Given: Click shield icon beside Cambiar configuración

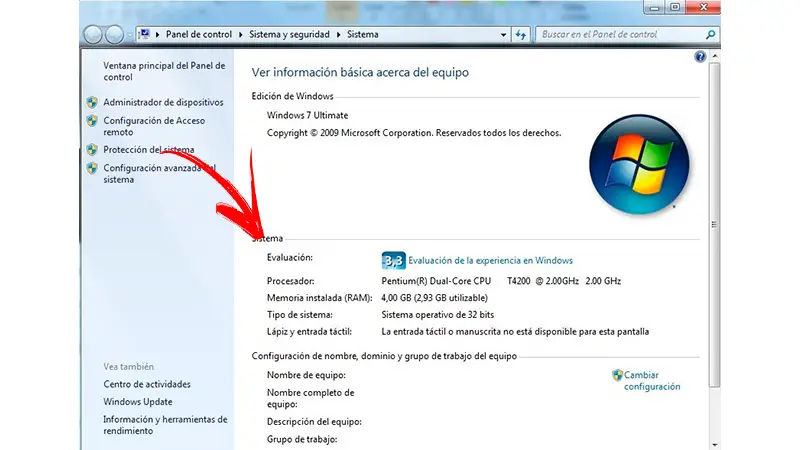Looking at the screenshot, I should pos(617,376).
